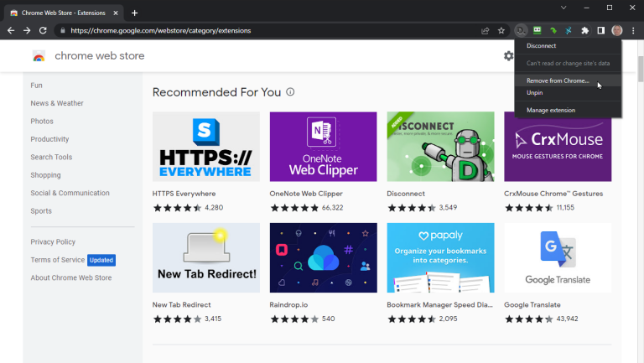Go back to previous page

pos(11,30)
